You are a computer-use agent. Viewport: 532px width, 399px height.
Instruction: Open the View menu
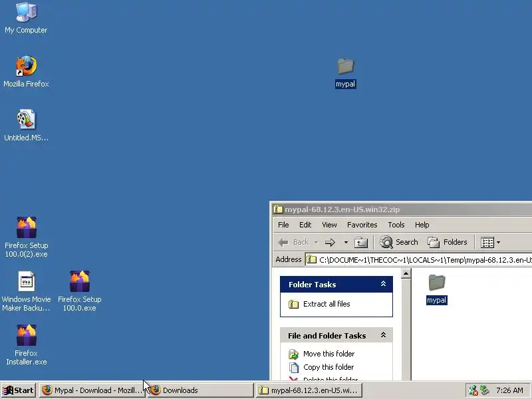[x=329, y=225]
